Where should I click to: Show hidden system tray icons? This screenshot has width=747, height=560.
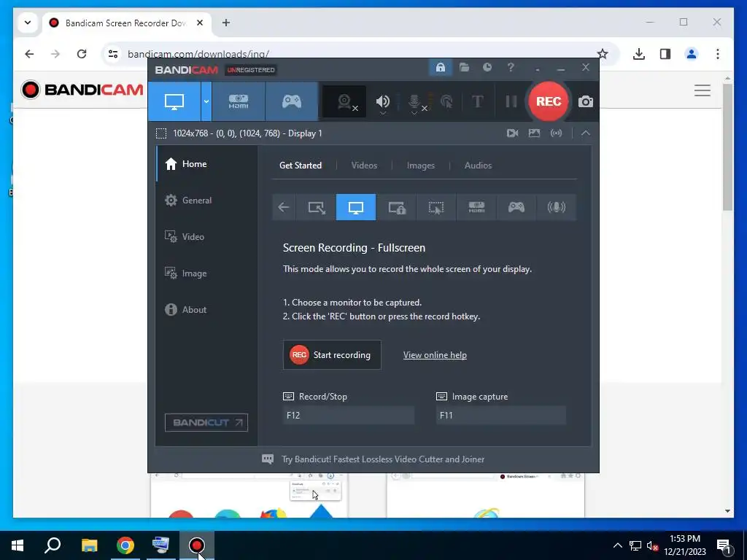[x=617, y=545]
